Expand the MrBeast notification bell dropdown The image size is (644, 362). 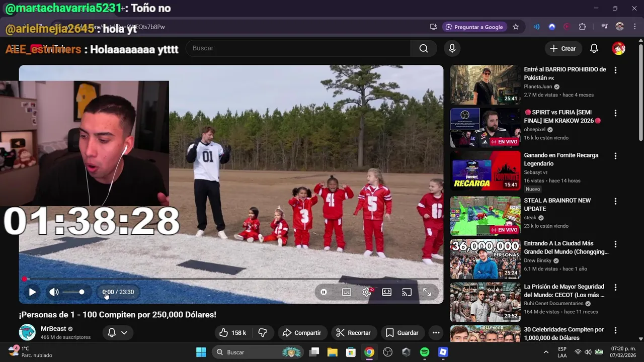click(118, 333)
